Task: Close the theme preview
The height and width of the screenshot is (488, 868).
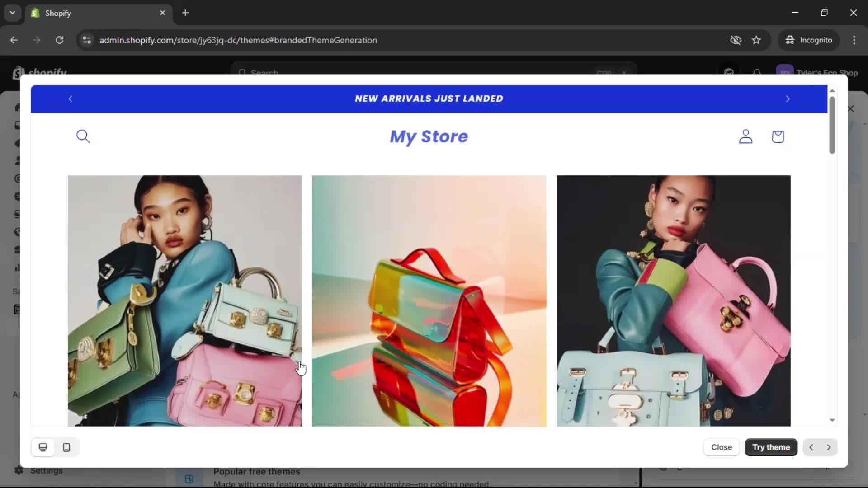Action: pyautogui.click(x=722, y=447)
